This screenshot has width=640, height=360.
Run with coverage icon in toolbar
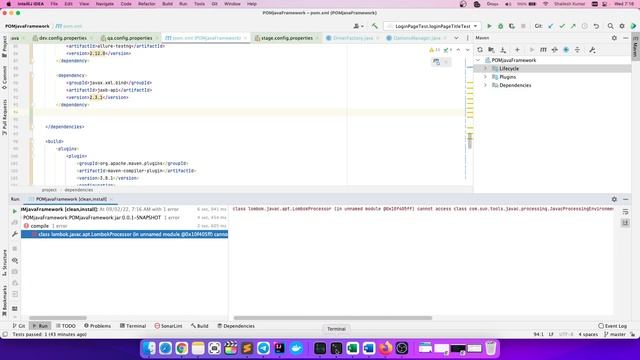pos(512,26)
